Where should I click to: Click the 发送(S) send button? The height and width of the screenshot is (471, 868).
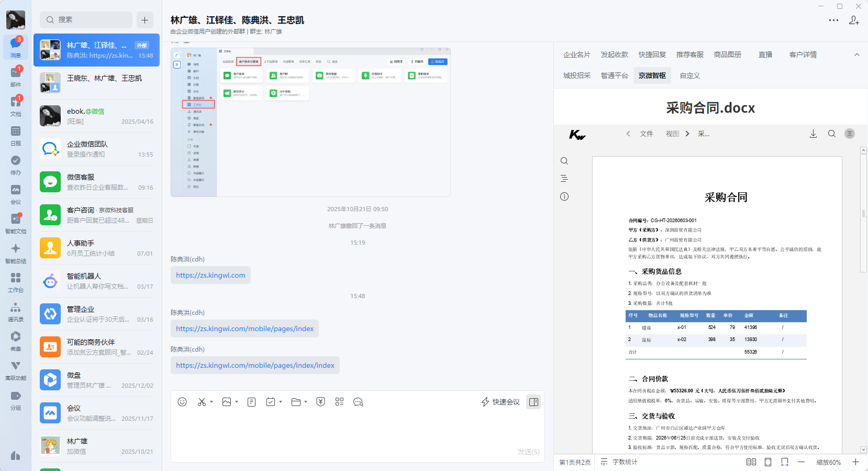(528, 452)
